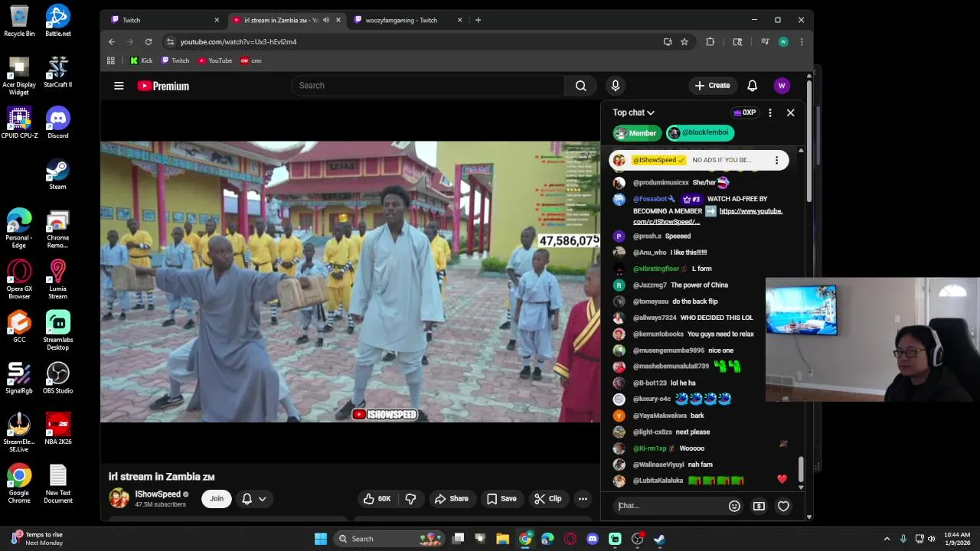Open a new Chrome tab
This screenshot has height=551, width=980.
pyautogui.click(x=478, y=20)
